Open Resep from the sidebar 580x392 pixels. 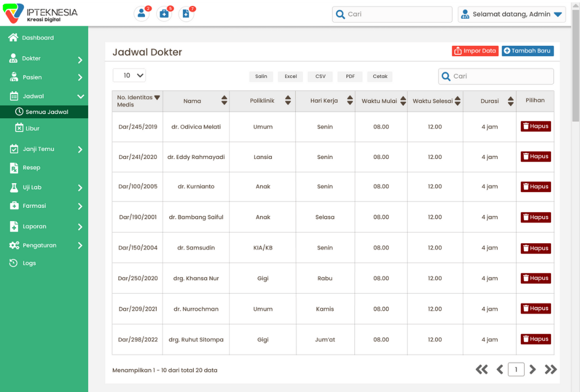pos(31,168)
